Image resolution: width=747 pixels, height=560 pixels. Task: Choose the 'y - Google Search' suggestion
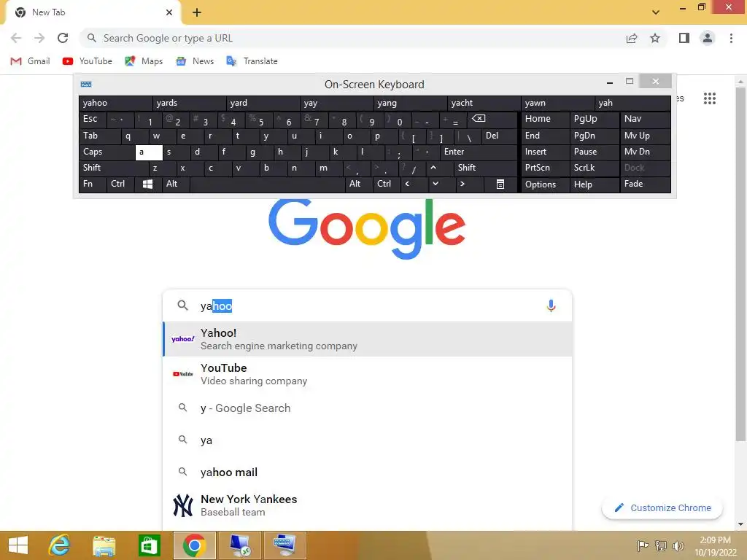[367, 408]
